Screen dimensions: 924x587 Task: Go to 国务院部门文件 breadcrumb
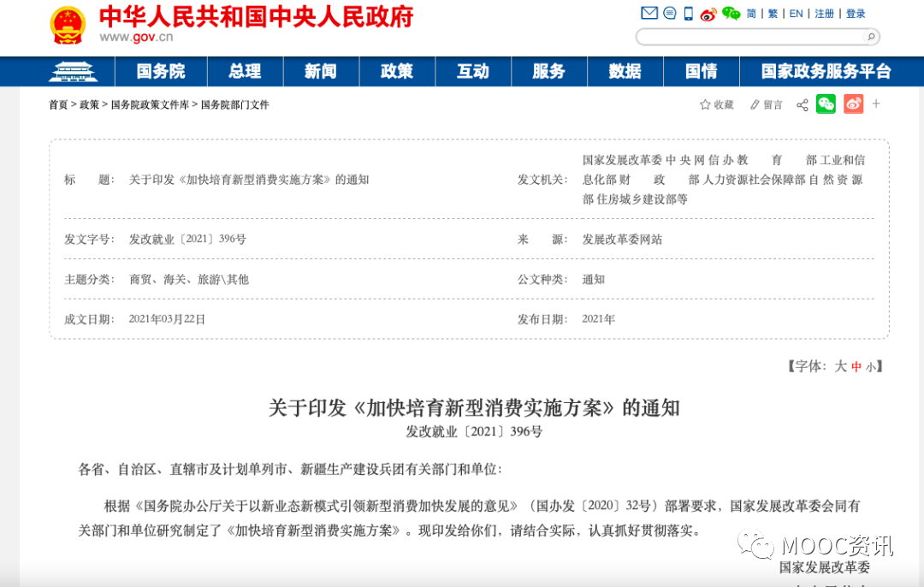tap(234, 105)
